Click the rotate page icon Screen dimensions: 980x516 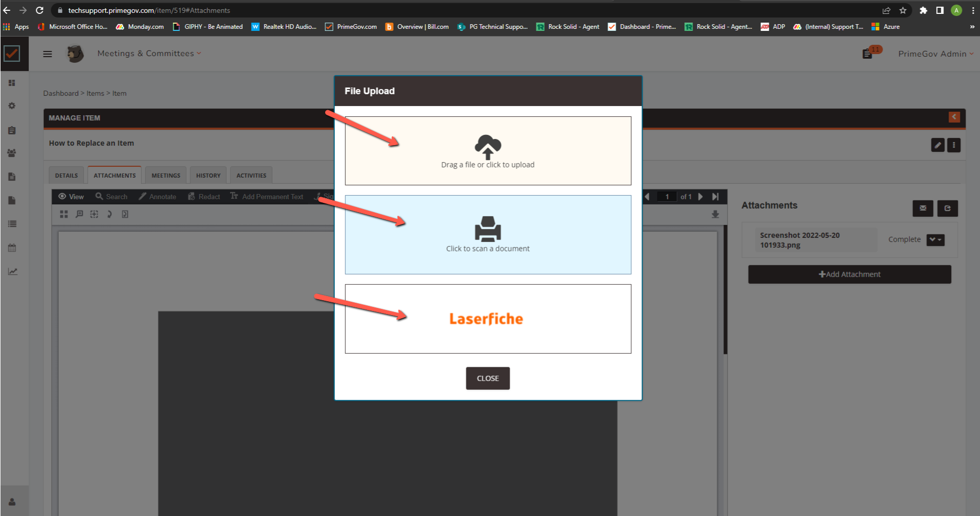coord(109,214)
